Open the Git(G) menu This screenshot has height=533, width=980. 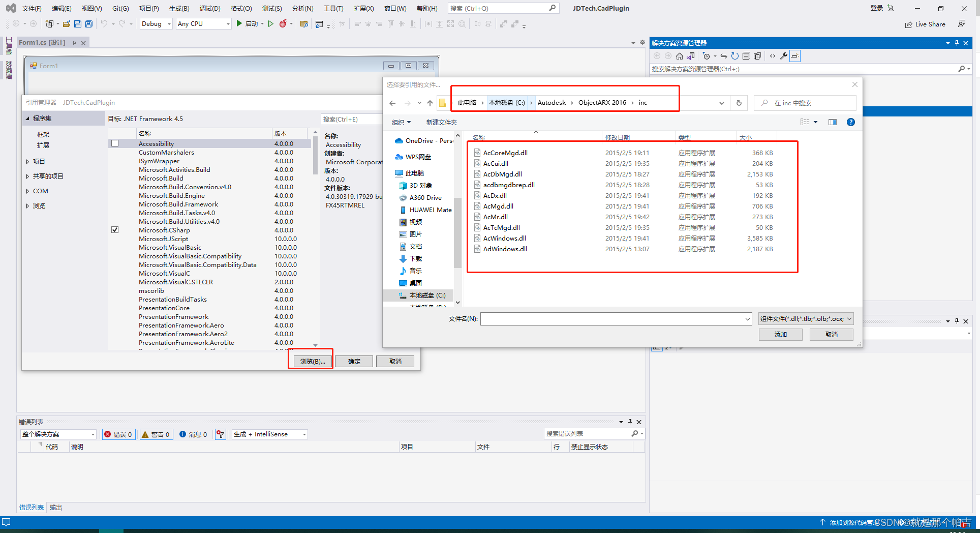[x=120, y=8]
